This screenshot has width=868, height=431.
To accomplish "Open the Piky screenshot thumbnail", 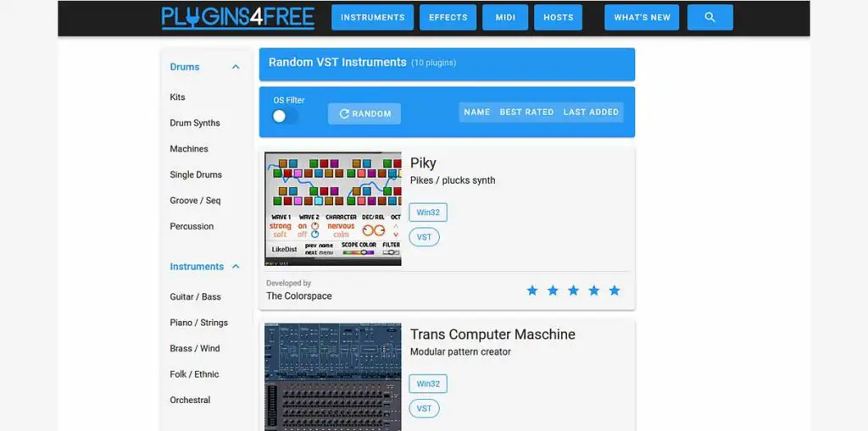I will tap(332, 209).
